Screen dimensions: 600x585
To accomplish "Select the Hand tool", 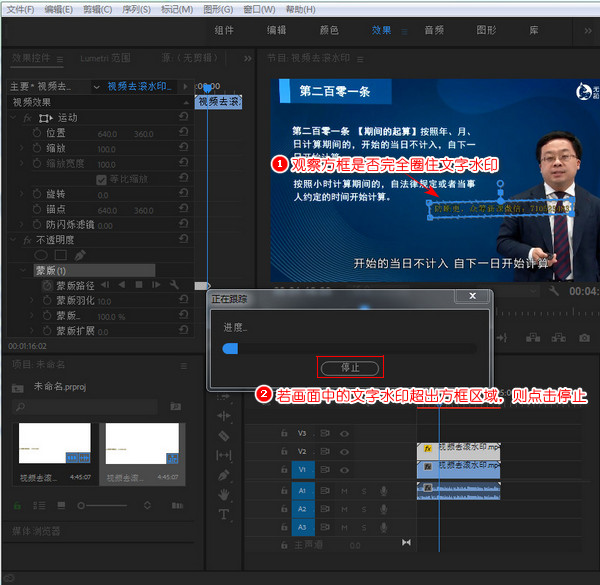I will [224, 495].
